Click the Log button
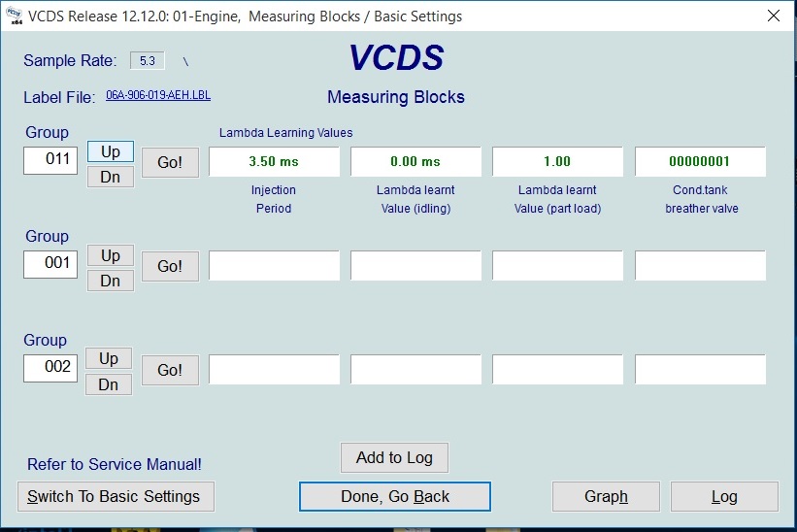This screenshot has height=532, width=797. click(x=724, y=496)
